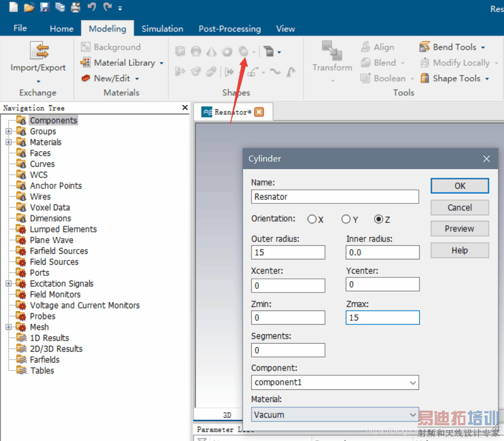Close the Resnator project tab

point(259,112)
